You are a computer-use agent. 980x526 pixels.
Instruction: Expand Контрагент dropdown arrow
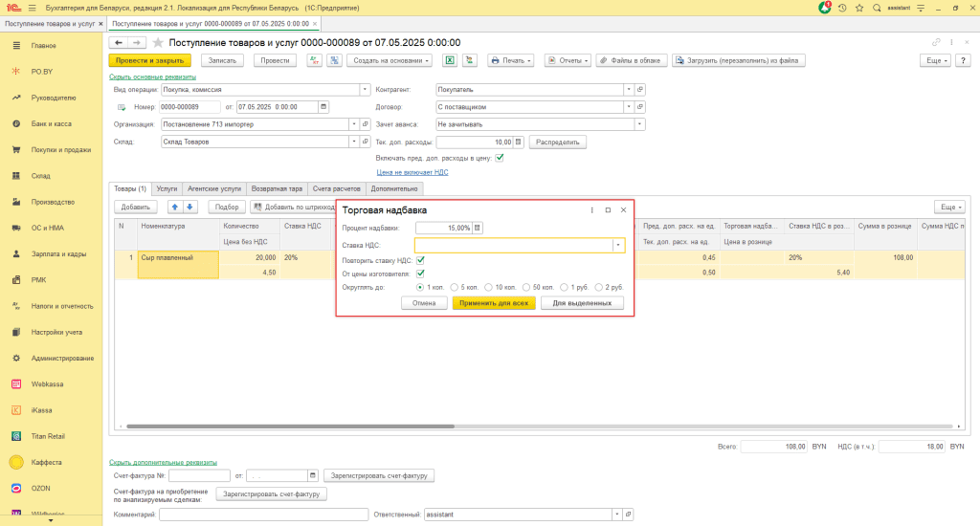pos(629,89)
